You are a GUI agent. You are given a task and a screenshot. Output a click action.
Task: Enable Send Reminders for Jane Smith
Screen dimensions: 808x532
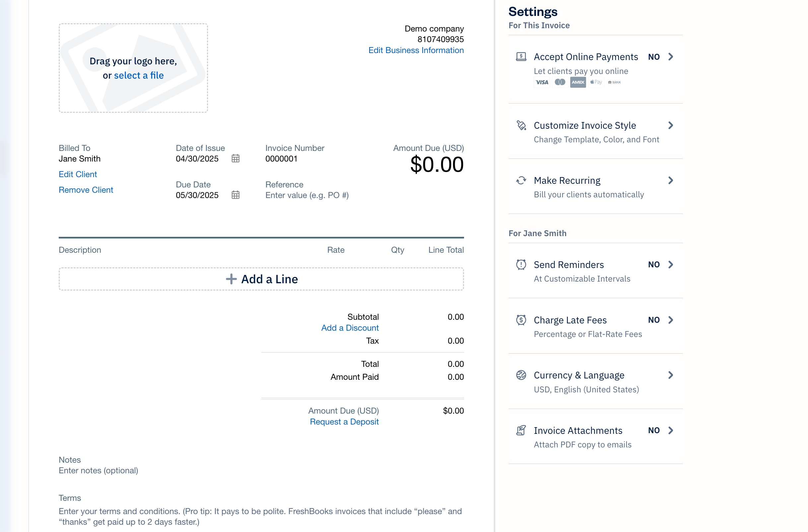[654, 264]
